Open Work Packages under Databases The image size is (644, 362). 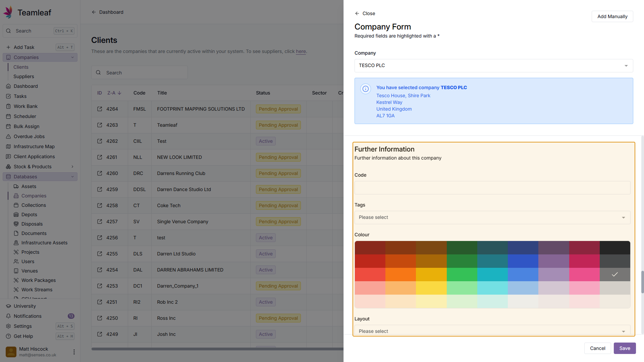click(x=39, y=280)
